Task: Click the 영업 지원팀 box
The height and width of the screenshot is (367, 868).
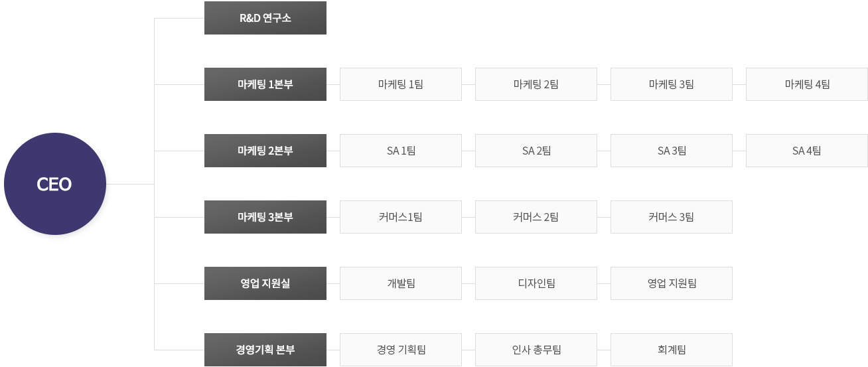Action: tap(672, 283)
